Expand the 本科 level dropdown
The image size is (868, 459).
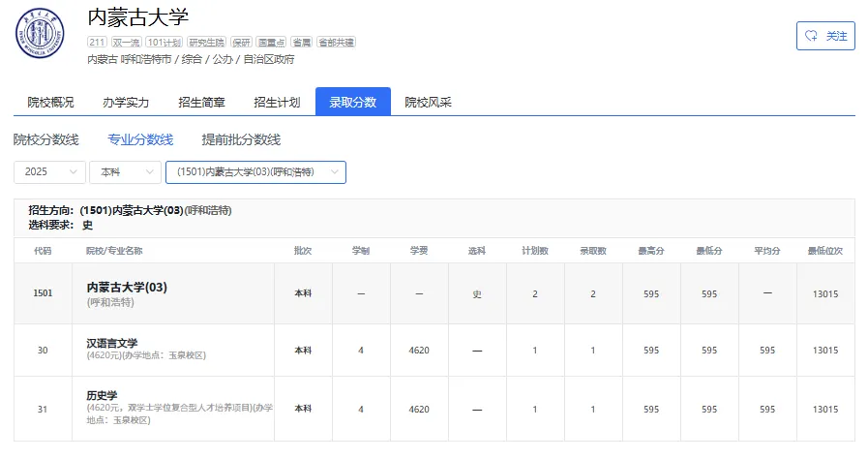(125, 172)
